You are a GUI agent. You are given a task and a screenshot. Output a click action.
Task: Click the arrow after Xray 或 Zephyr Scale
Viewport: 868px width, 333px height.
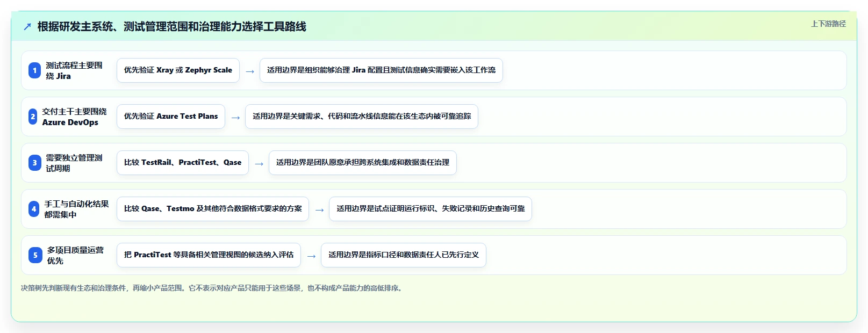pyautogui.click(x=250, y=71)
